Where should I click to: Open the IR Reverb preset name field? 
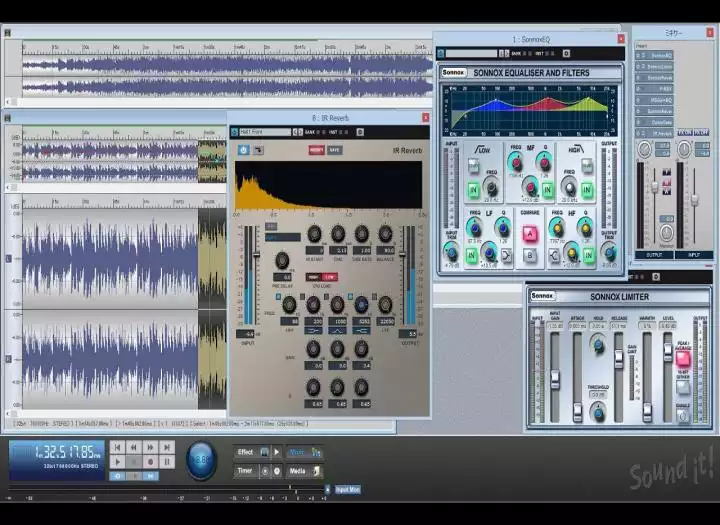click(x=265, y=132)
